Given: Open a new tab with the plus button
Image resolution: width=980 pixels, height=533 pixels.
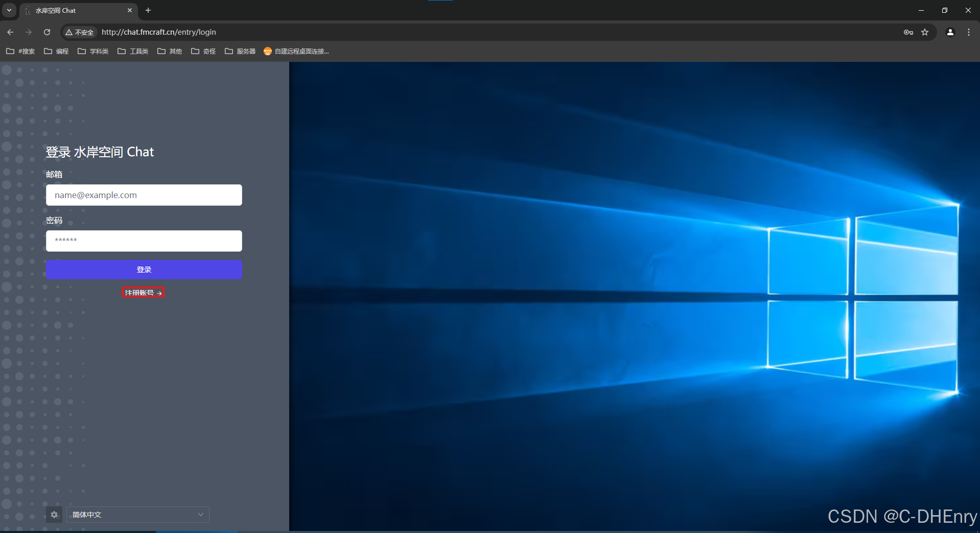Looking at the screenshot, I should click(x=148, y=10).
